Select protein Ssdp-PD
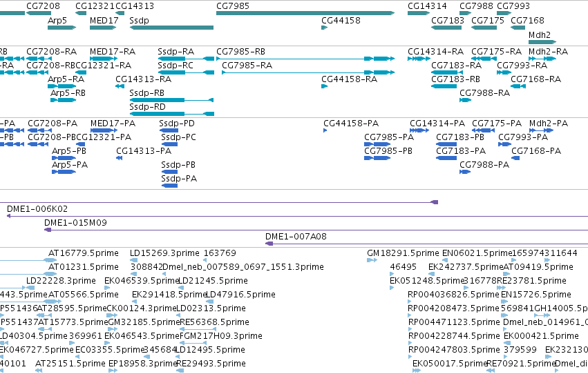588x374 pixels. (x=169, y=130)
